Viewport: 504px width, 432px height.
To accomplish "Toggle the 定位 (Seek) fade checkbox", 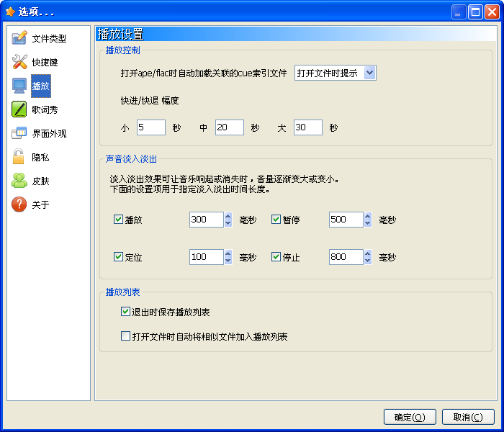I will [x=119, y=256].
